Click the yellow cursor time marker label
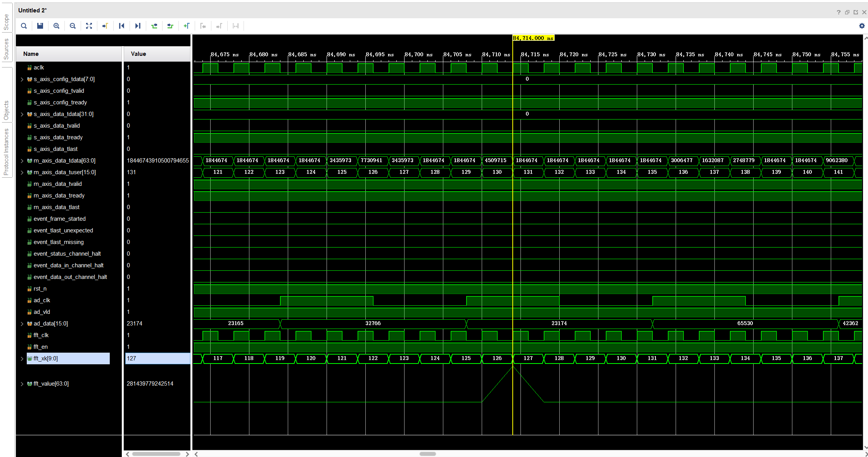This screenshot has width=868, height=457. [533, 38]
